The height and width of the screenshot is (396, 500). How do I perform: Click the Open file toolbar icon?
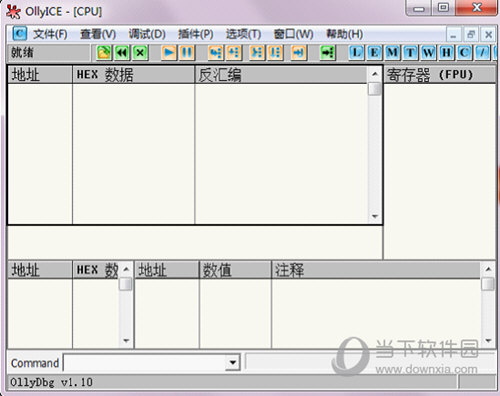point(104,53)
